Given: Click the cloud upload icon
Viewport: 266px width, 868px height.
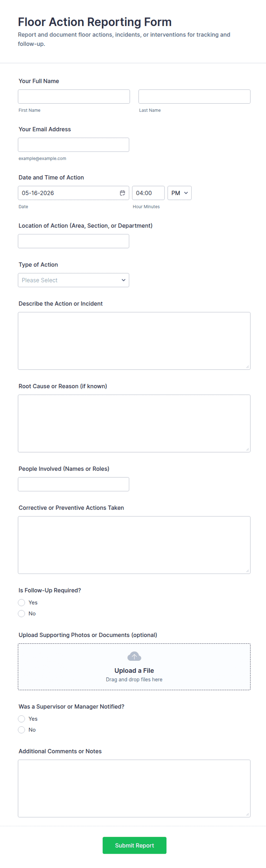Looking at the screenshot, I should 134,656.
